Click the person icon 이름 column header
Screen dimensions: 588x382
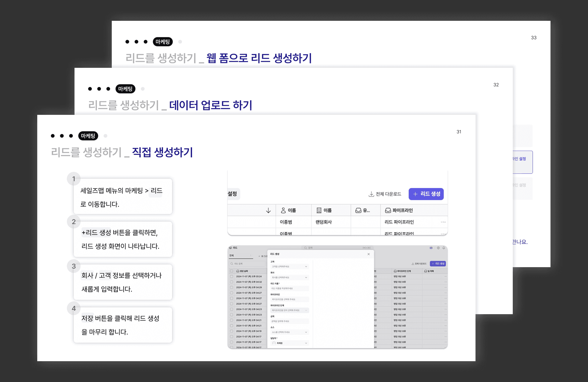pos(288,211)
